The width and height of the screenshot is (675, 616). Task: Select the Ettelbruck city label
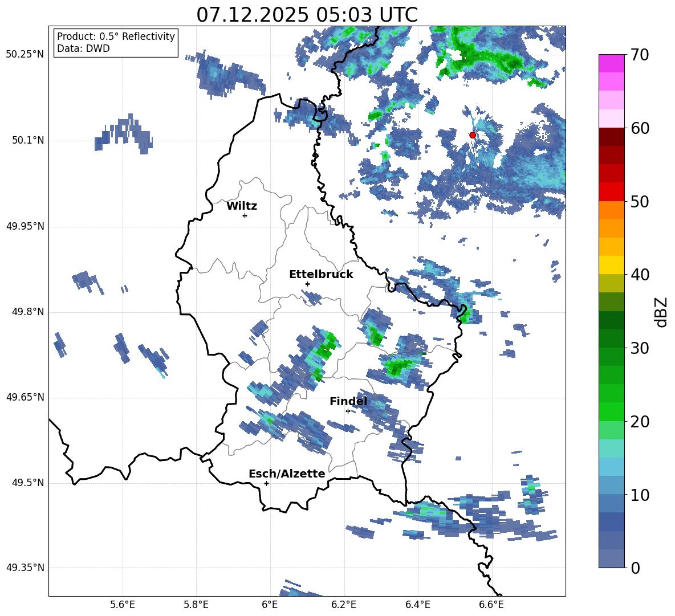coord(321,275)
